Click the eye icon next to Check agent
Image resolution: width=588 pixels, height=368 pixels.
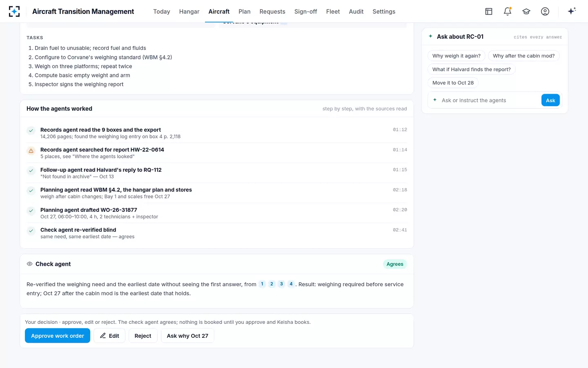[29, 264]
